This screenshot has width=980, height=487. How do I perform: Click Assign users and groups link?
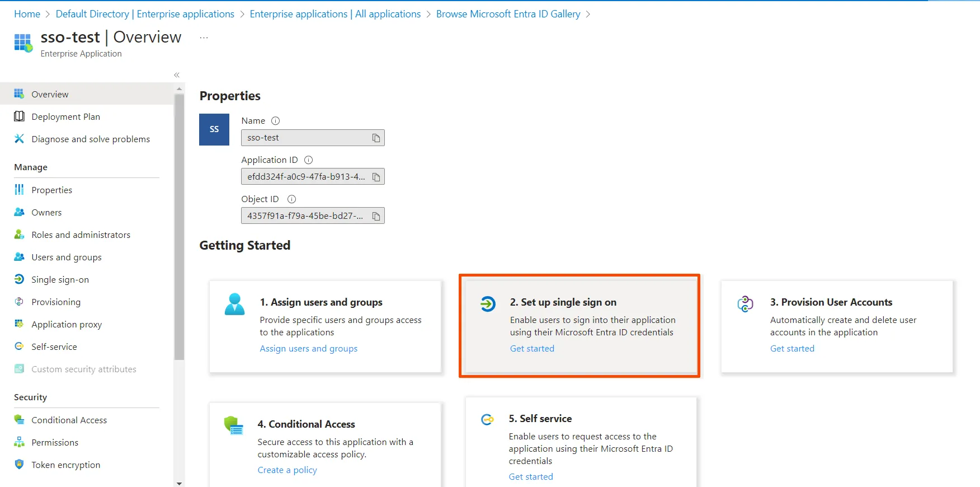tap(308, 348)
